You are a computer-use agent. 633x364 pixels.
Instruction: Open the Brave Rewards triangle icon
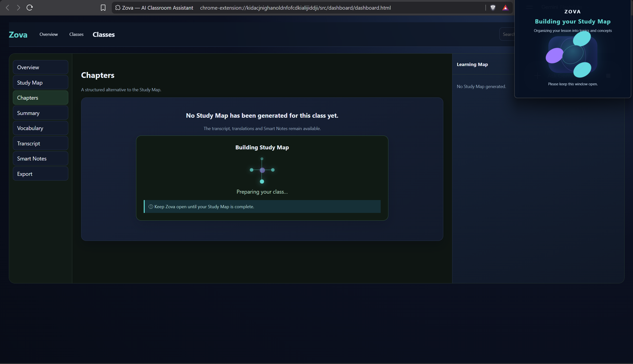click(505, 8)
